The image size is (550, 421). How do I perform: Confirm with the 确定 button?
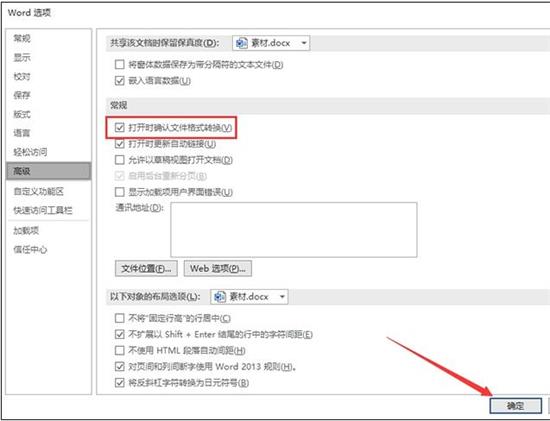point(516,406)
